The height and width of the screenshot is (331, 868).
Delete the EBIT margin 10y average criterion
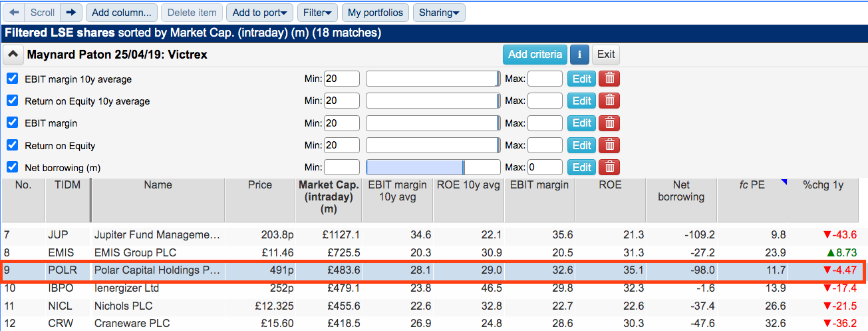tap(609, 79)
